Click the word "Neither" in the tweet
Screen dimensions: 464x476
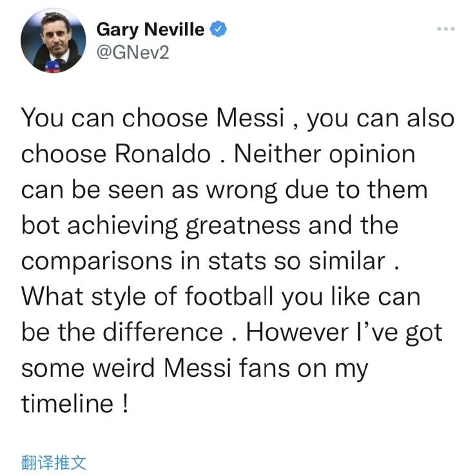(272, 154)
